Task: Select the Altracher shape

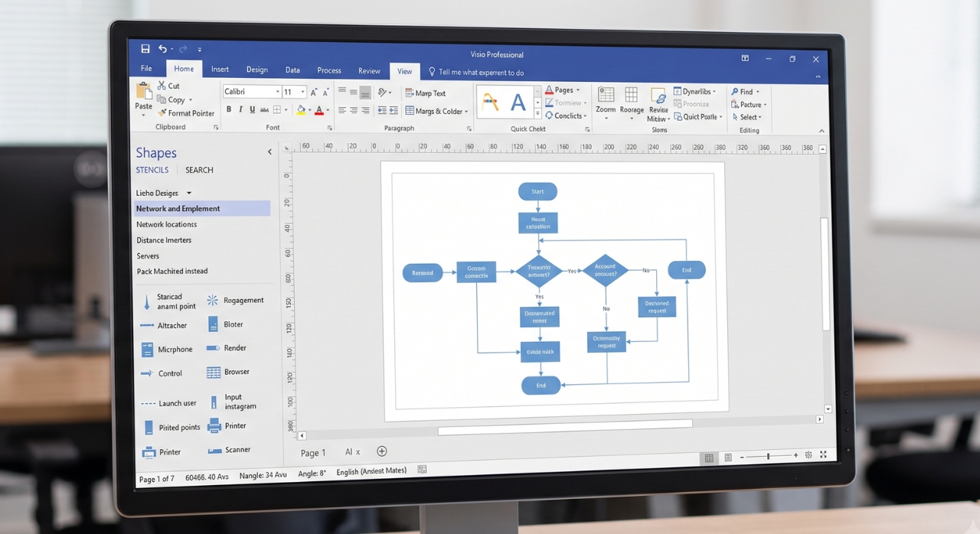Action: pyautogui.click(x=164, y=325)
